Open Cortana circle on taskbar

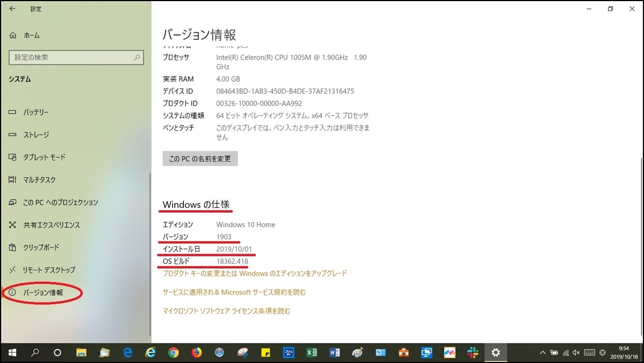pyautogui.click(x=58, y=352)
